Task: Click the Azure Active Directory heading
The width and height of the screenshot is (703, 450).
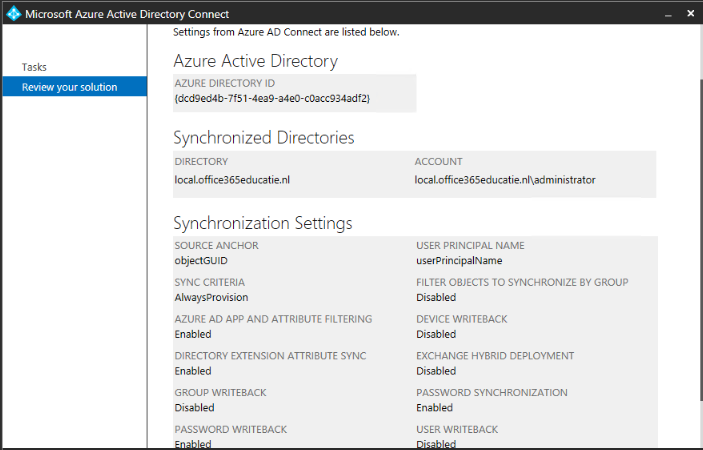Action: click(255, 61)
